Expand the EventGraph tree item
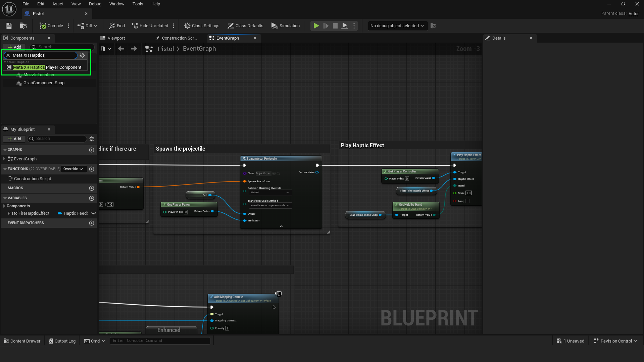Image resolution: width=644 pixels, height=362 pixels. point(4,159)
